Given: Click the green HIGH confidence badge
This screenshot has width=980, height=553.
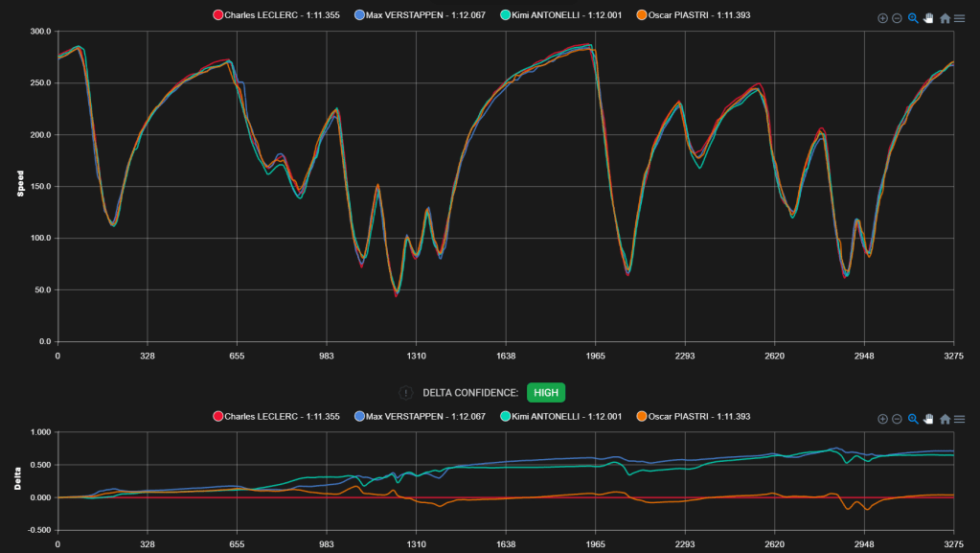Looking at the screenshot, I should [x=546, y=392].
